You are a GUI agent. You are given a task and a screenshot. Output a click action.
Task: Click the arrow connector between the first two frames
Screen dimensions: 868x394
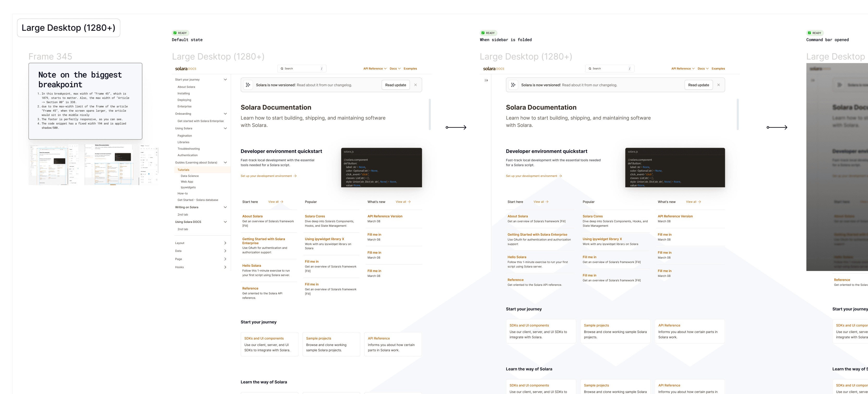pos(456,128)
